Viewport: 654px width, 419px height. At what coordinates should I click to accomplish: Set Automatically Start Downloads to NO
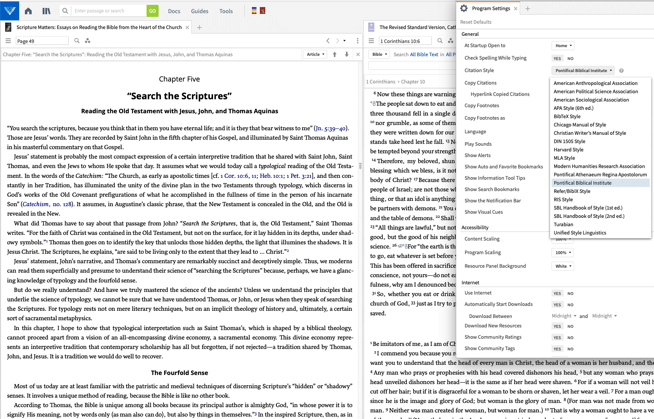570,305
